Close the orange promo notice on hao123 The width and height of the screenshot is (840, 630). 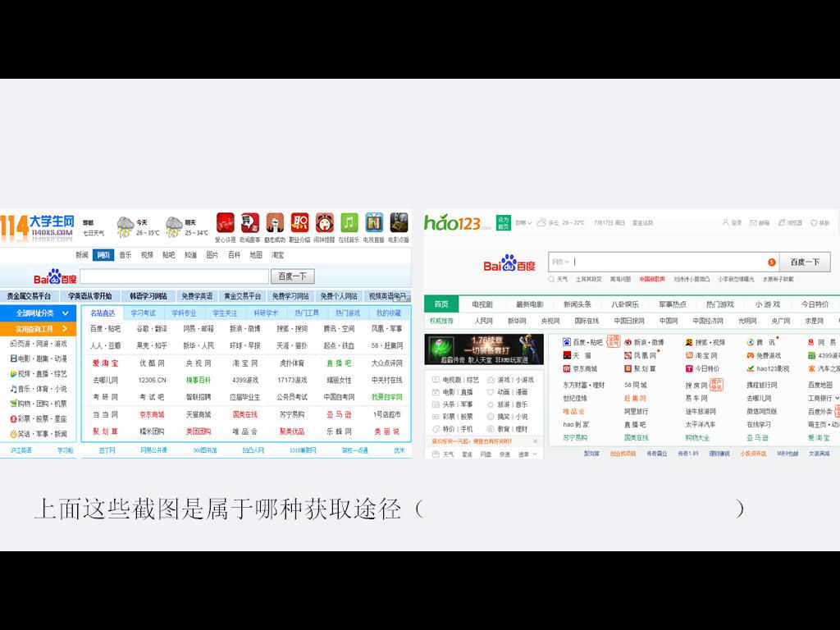pos(535,441)
